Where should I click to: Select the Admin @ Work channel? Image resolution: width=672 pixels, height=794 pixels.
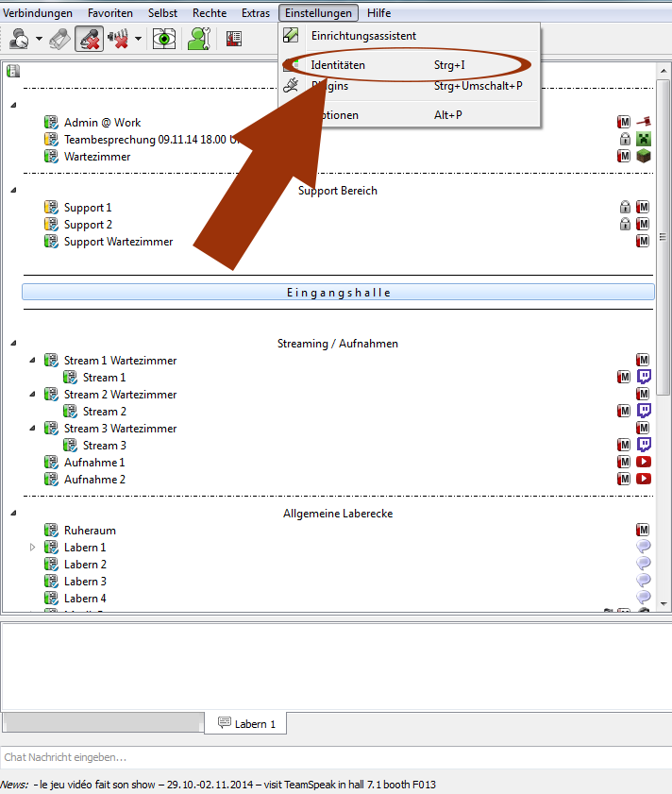(102, 123)
